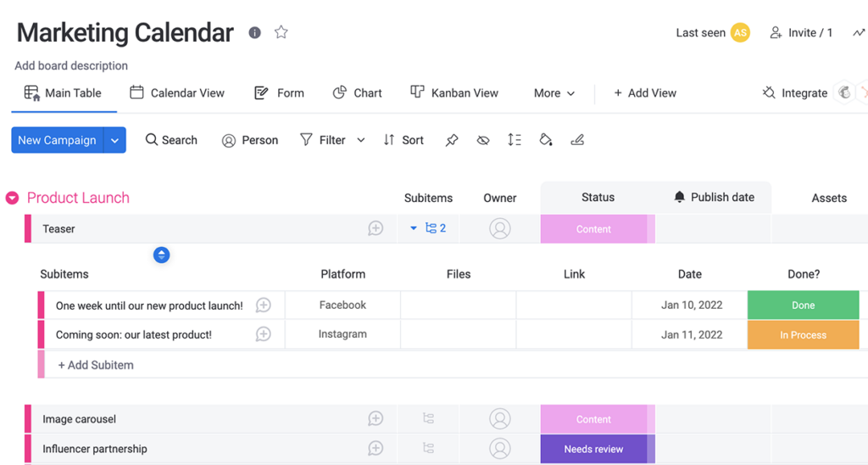Screen dimensions: 868x465
Task: Click the conditional coloring paint bucket icon
Action: pos(546,140)
